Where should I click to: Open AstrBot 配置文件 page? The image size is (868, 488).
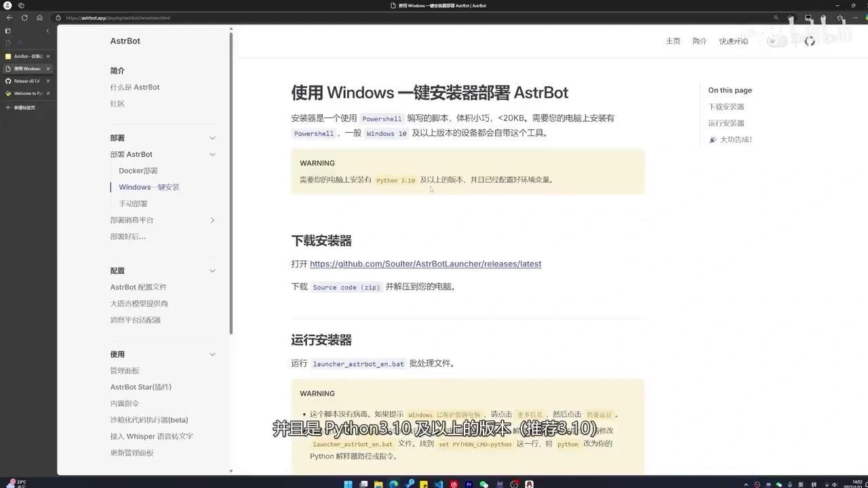pos(138,287)
